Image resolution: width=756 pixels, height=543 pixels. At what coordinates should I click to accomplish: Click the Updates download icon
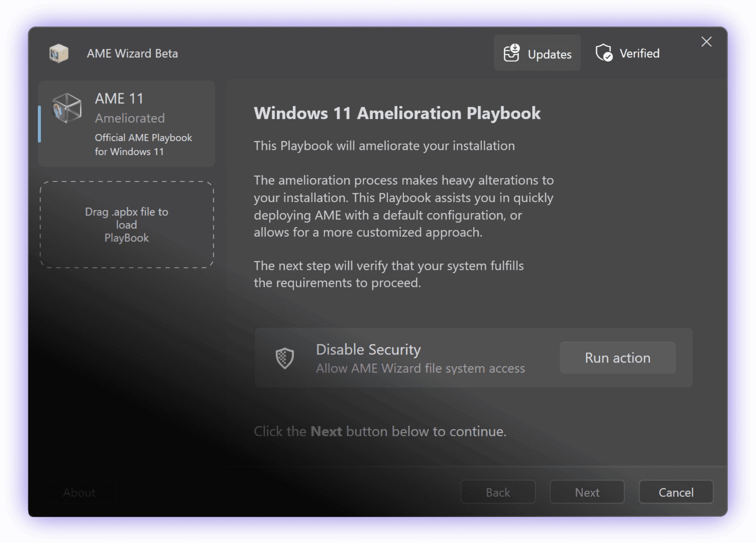(x=512, y=53)
